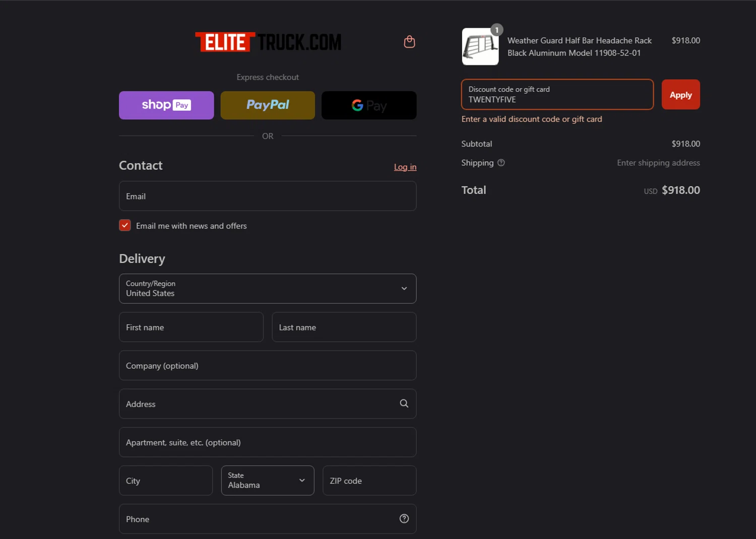This screenshot has height=539, width=756.
Task: Check out with PayPal
Action: coord(268,105)
